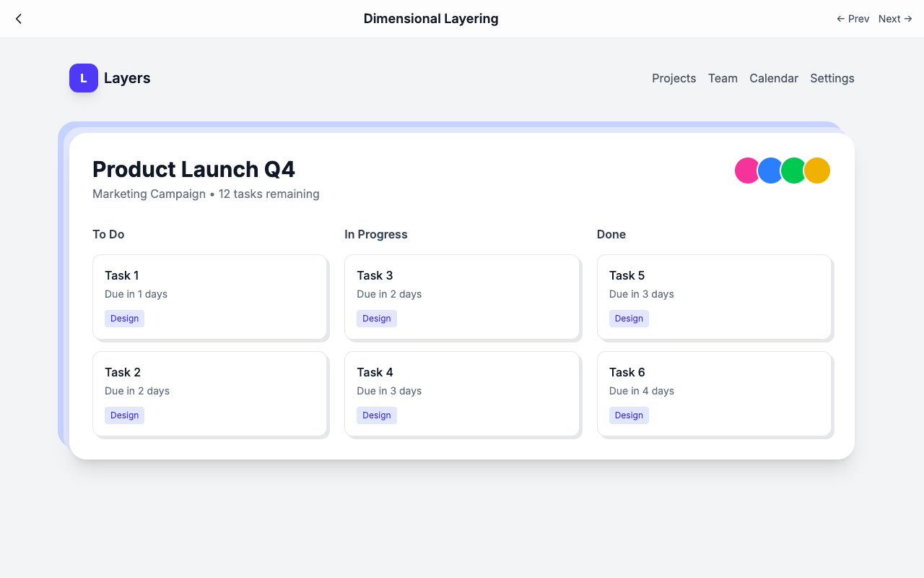Image resolution: width=924 pixels, height=578 pixels.
Task: Open the Settings menu item
Action: pos(832,78)
